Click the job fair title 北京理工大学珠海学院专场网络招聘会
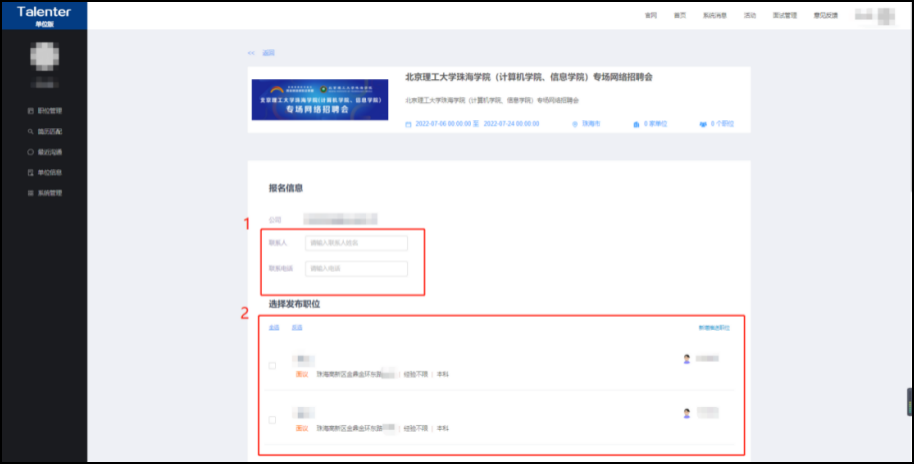914x464 pixels. click(x=529, y=78)
